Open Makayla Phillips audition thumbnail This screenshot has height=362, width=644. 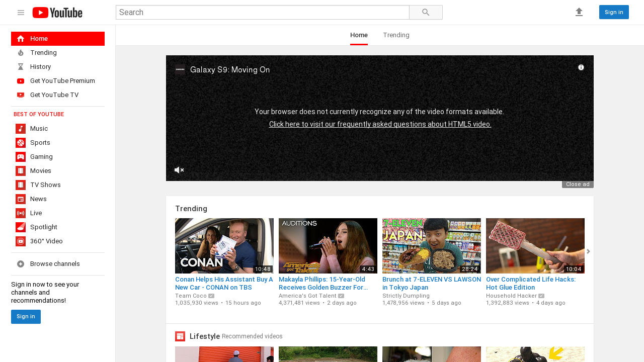[x=328, y=246]
